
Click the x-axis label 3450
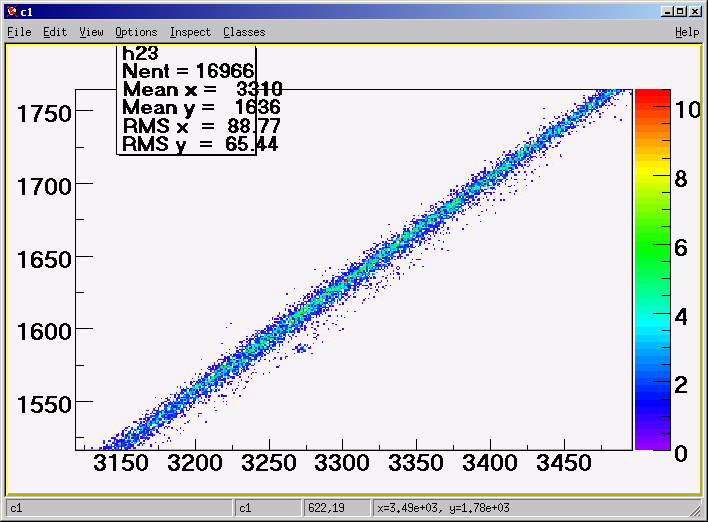point(564,463)
